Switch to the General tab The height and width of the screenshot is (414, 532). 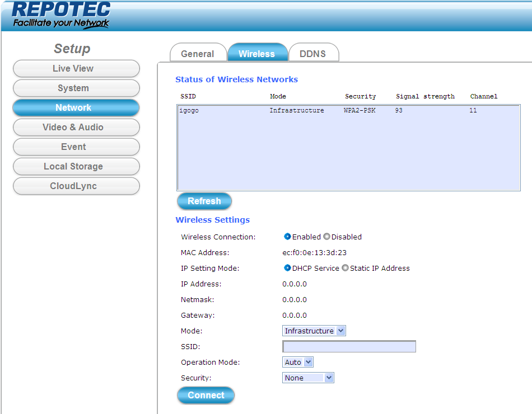coord(197,54)
